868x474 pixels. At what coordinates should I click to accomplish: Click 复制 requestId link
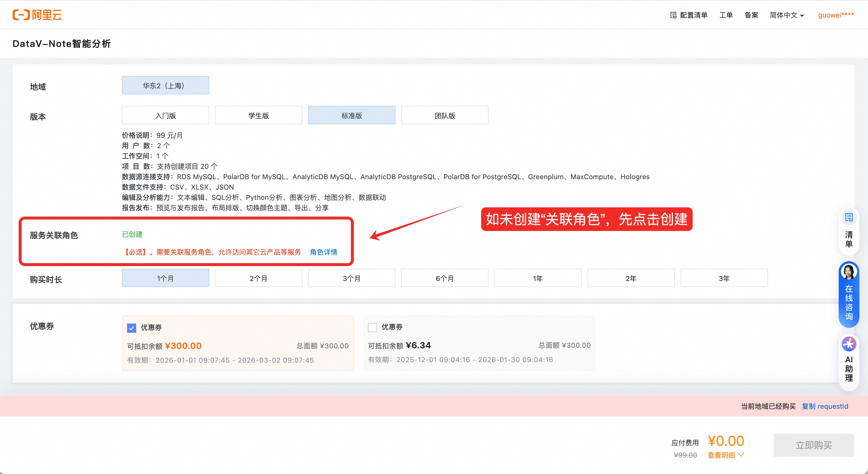point(825,406)
